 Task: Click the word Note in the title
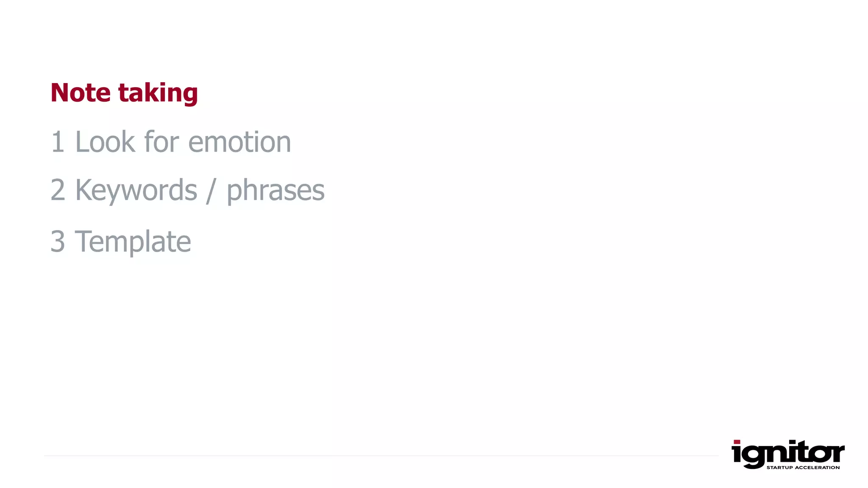pos(81,92)
